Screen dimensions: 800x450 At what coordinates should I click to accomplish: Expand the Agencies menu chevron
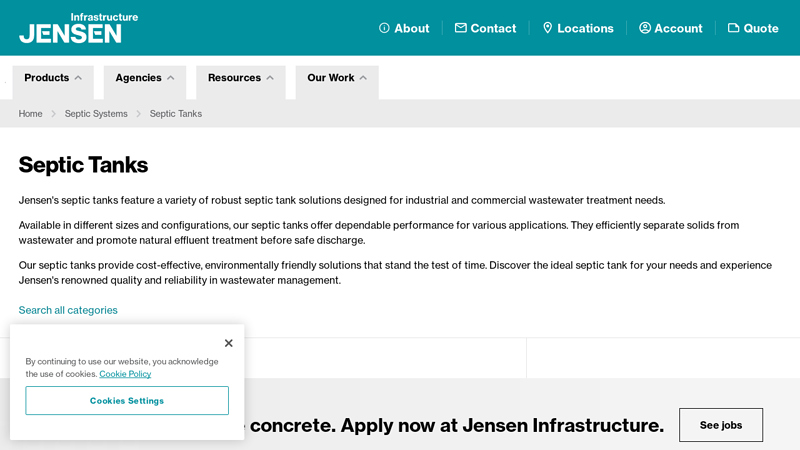tap(170, 78)
